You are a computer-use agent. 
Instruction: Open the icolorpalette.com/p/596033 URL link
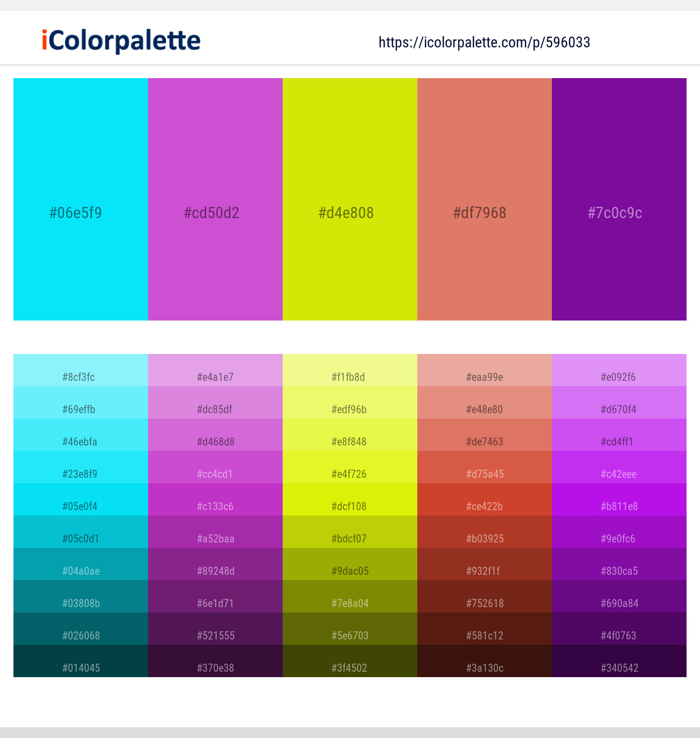(x=484, y=43)
